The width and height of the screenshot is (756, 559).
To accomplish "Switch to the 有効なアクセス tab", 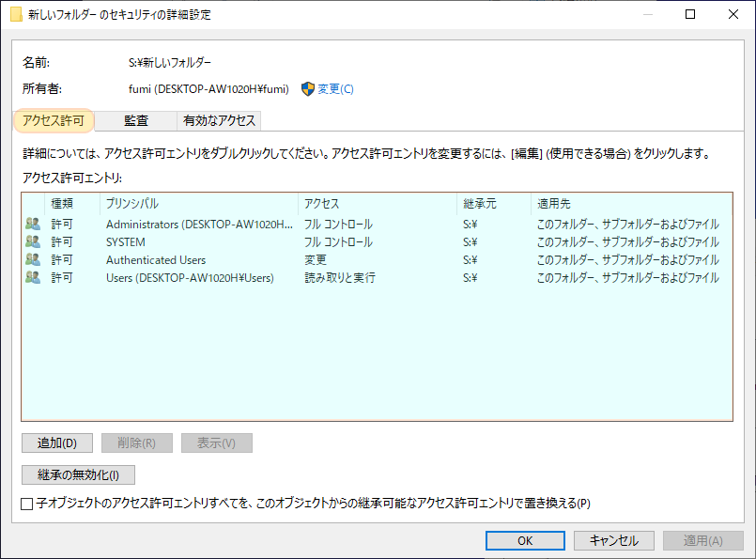I will (x=219, y=120).
